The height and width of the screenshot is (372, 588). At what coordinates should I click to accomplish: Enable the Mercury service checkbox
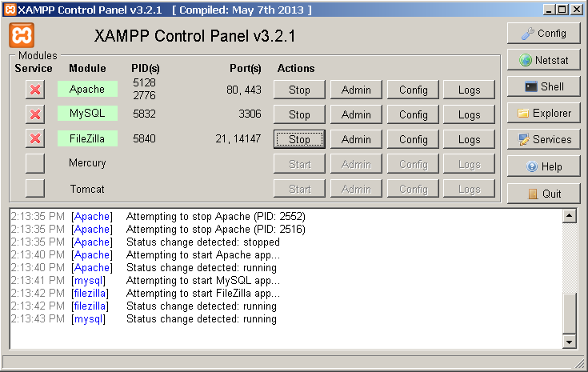(x=35, y=164)
